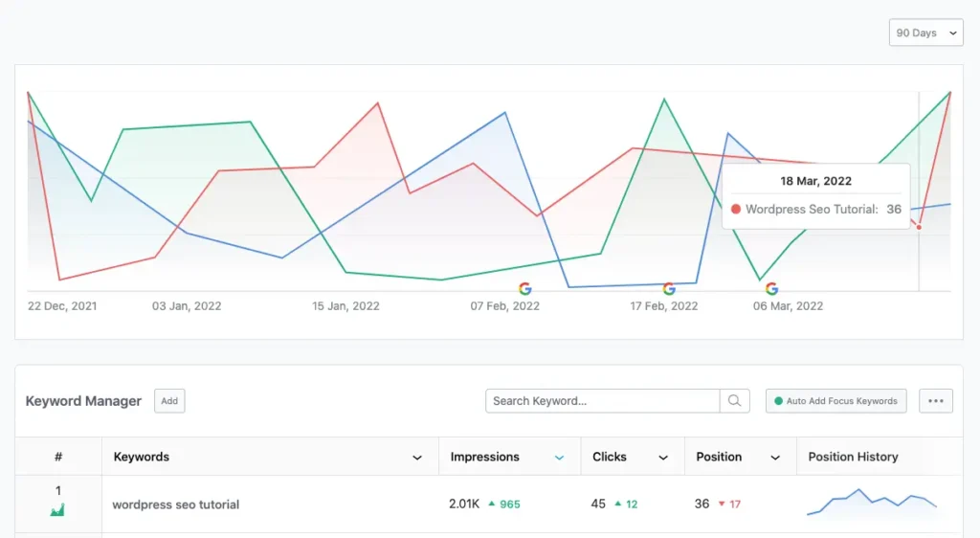Click the Position History column header

coord(853,457)
